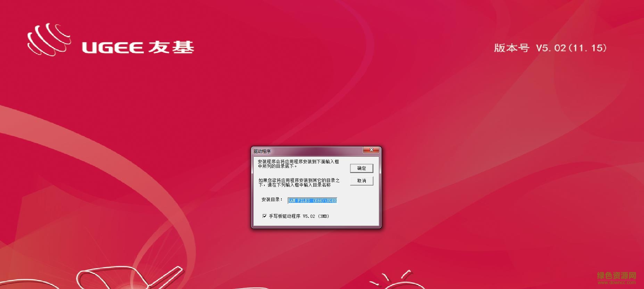Click the V5.02(11.15) version number
Screen dimensions: 644x289
(571, 48)
